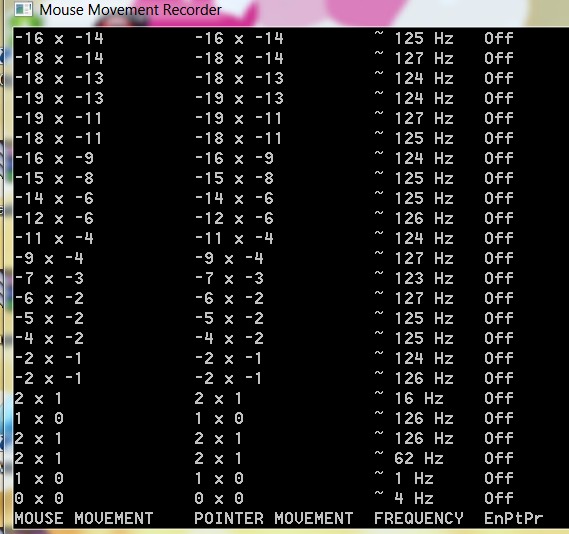Click the 62 Hz frequency value
Screen dimensions: 569x534
click(x=419, y=458)
